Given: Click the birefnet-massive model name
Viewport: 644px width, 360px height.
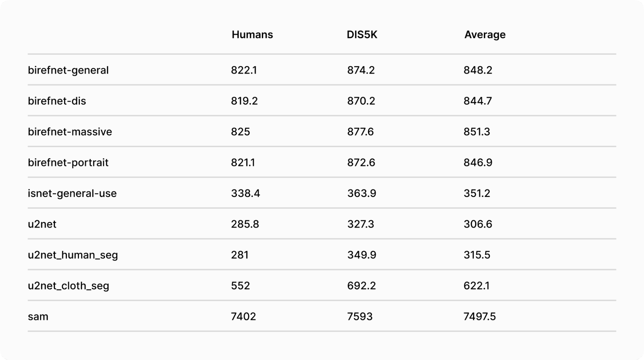Looking at the screenshot, I should coord(70,132).
